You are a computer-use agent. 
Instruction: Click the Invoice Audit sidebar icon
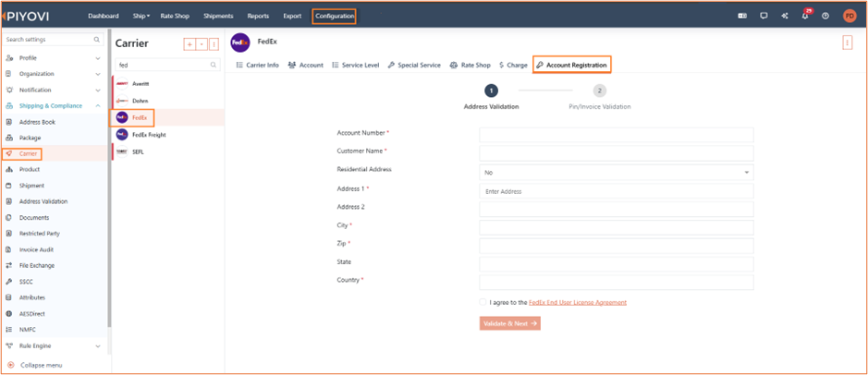(x=9, y=249)
